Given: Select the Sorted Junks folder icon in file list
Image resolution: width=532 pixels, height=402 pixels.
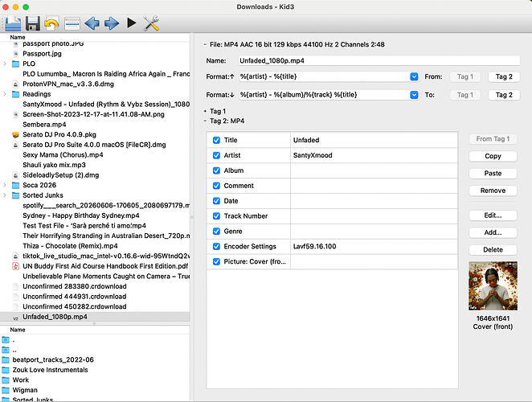Looking at the screenshot, I should (x=15, y=195).
